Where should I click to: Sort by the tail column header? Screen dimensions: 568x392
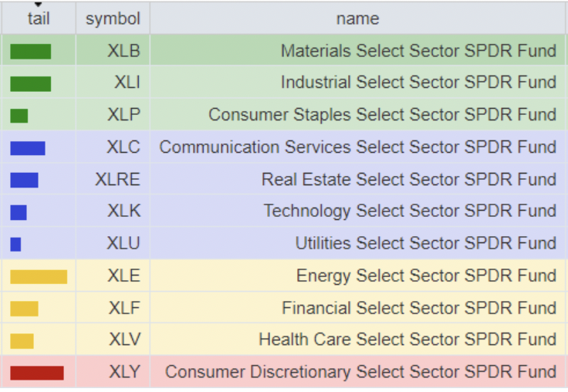pos(39,19)
